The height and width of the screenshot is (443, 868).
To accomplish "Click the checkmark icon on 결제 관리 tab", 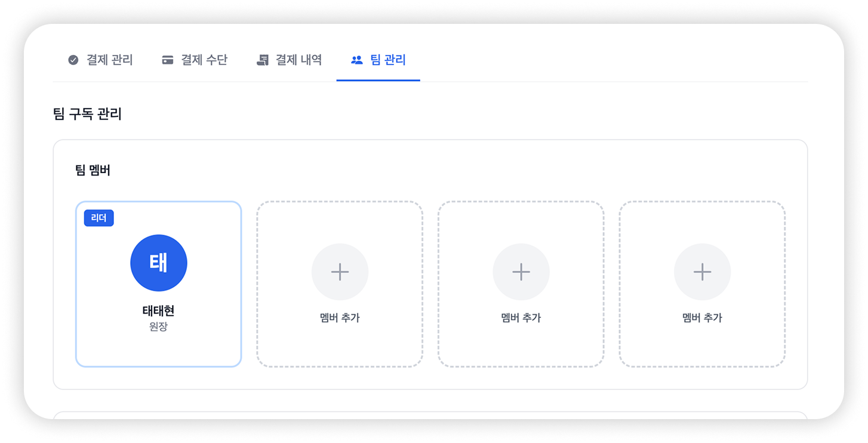I will pos(73,59).
